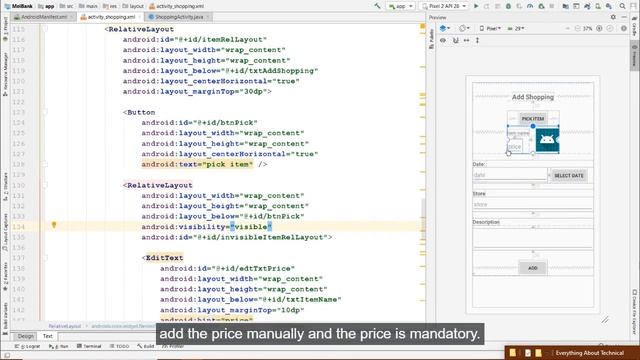Open the Palette side tab
The height and width of the screenshot is (360, 640).
tap(431, 39)
